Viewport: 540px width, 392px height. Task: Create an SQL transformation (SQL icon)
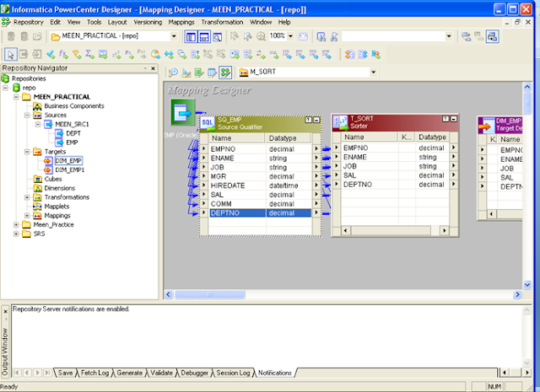pos(273,54)
